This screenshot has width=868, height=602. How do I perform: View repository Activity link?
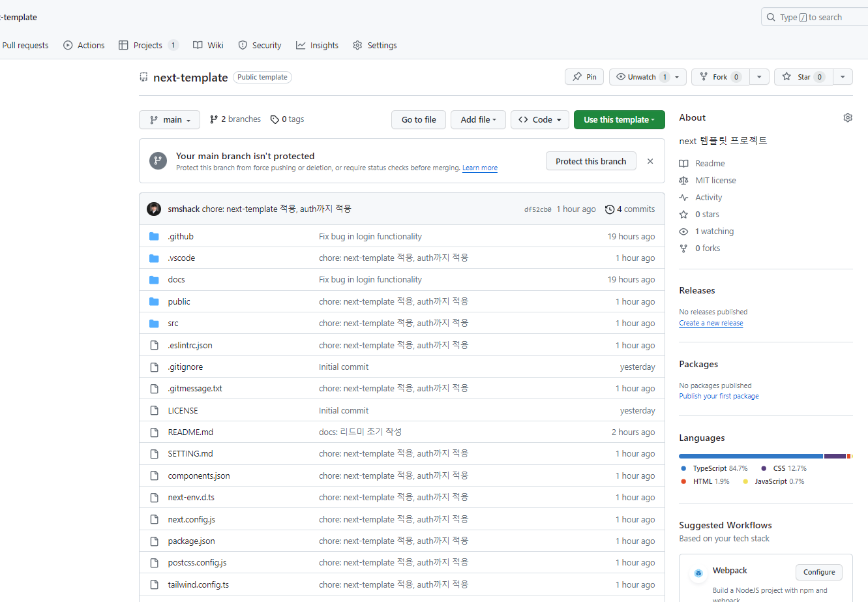pos(701,197)
